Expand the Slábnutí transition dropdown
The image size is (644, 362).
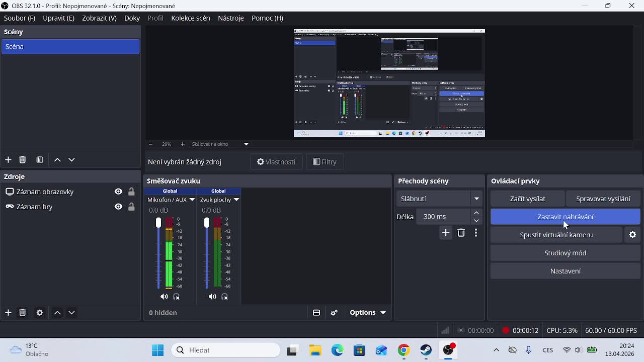476,199
